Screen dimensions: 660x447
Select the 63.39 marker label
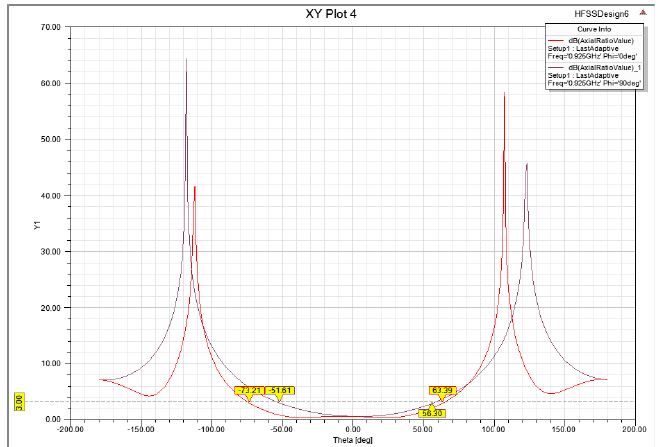coord(442,390)
